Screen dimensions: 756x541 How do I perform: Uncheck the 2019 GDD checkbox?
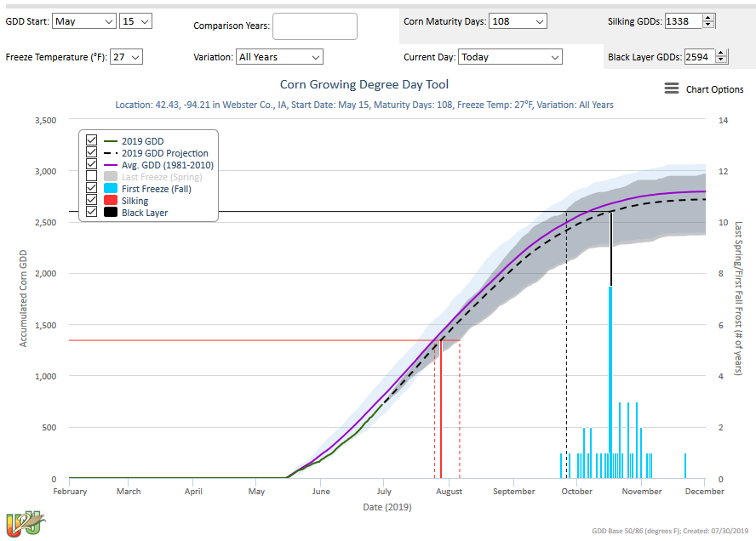tap(92, 141)
